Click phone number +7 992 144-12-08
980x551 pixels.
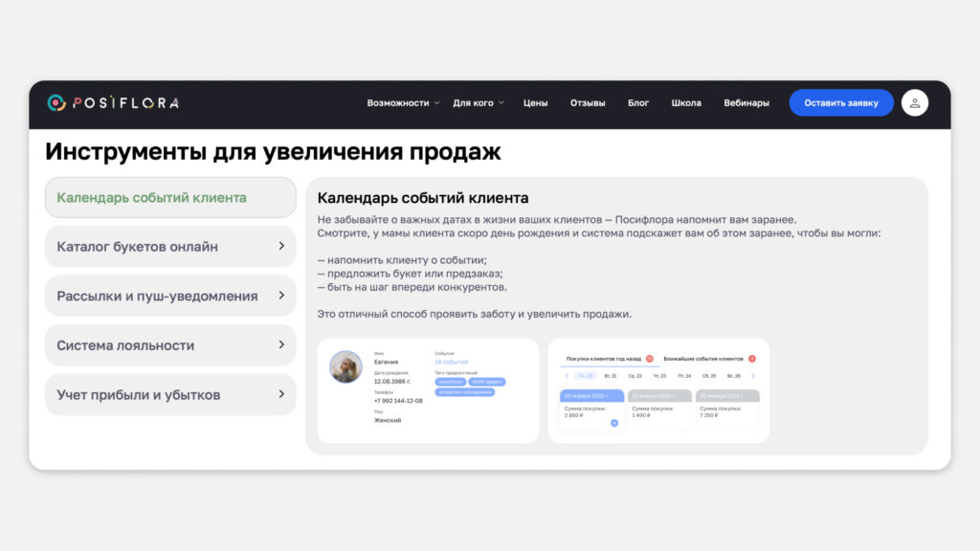[398, 401]
